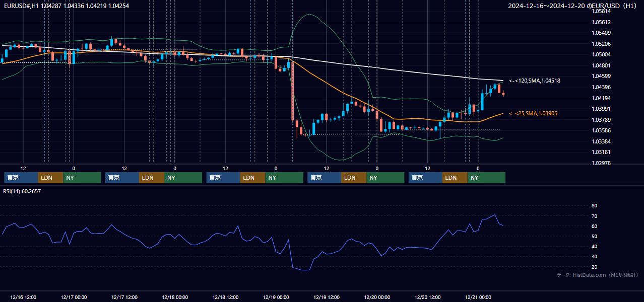The height and width of the screenshot is (302, 644).
Task: Click the 12/18 12:00 time axis label
Action: pyautogui.click(x=225, y=297)
